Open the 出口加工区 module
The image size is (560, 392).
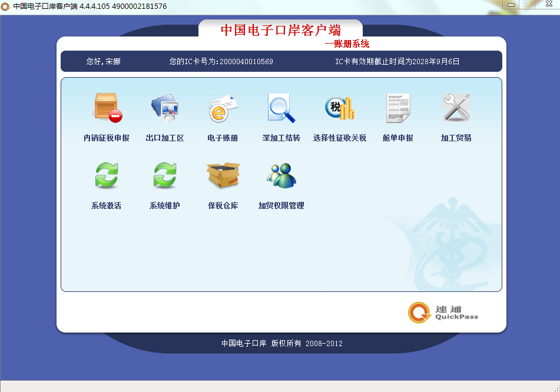165,116
